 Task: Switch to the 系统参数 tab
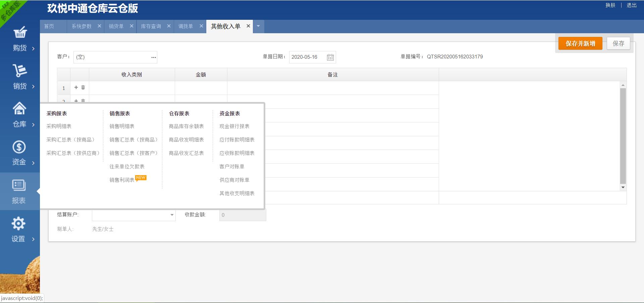point(82,26)
